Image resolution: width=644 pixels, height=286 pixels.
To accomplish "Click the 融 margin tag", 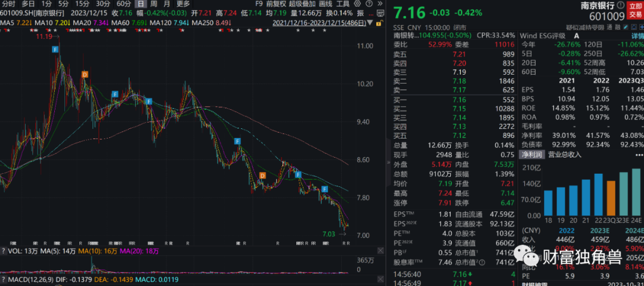I will click(618, 27).
